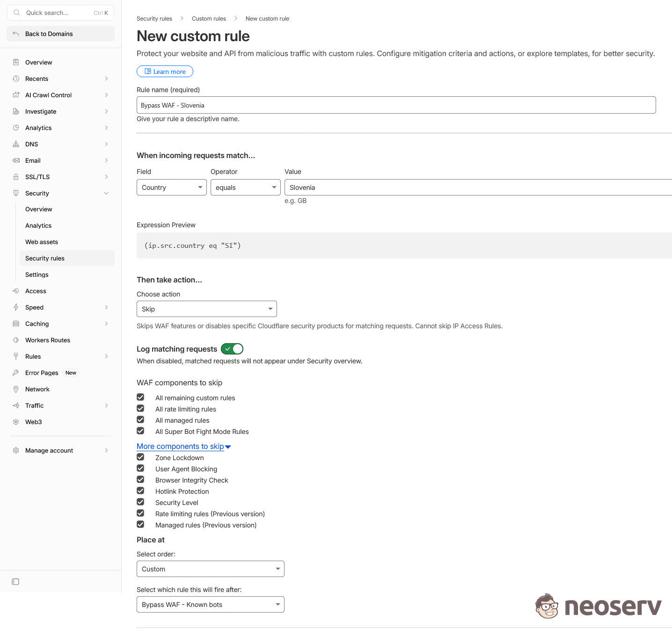The image size is (672, 635).
Task: Collapse sidebar using bottom panel icon
Action: [15, 582]
